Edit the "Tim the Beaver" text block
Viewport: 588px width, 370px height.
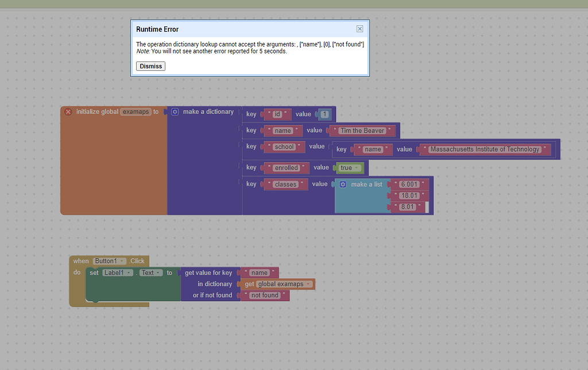pyautogui.click(x=362, y=131)
